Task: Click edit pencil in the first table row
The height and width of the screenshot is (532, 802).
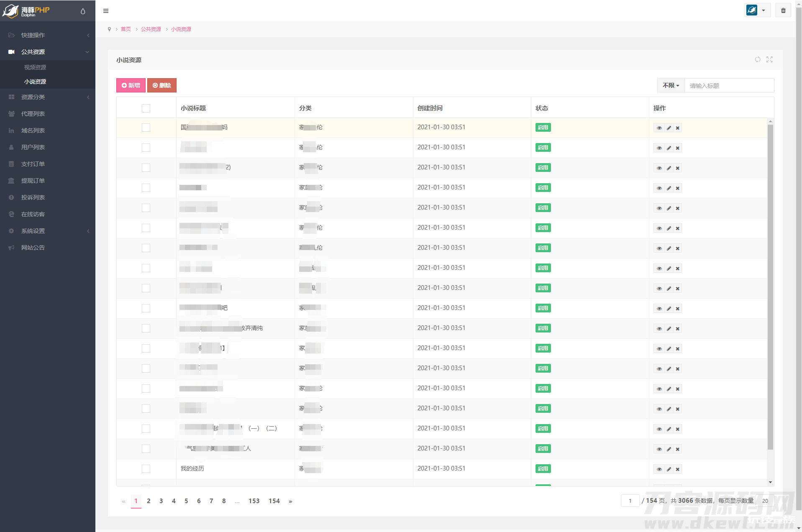Action: click(669, 128)
